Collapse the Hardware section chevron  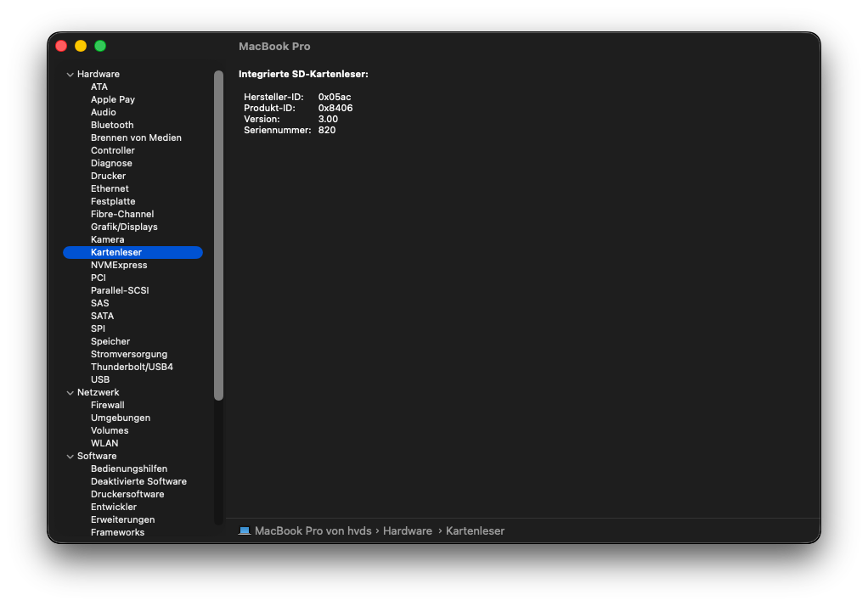point(70,74)
